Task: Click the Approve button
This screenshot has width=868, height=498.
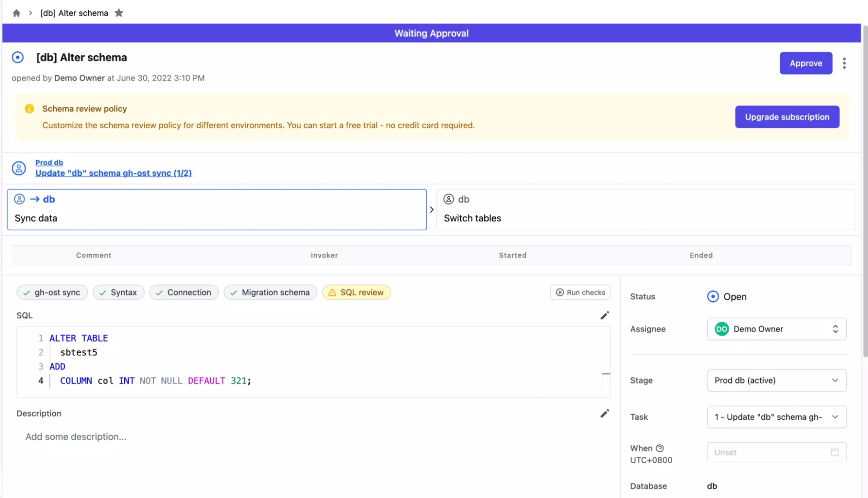Action: pyautogui.click(x=806, y=62)
